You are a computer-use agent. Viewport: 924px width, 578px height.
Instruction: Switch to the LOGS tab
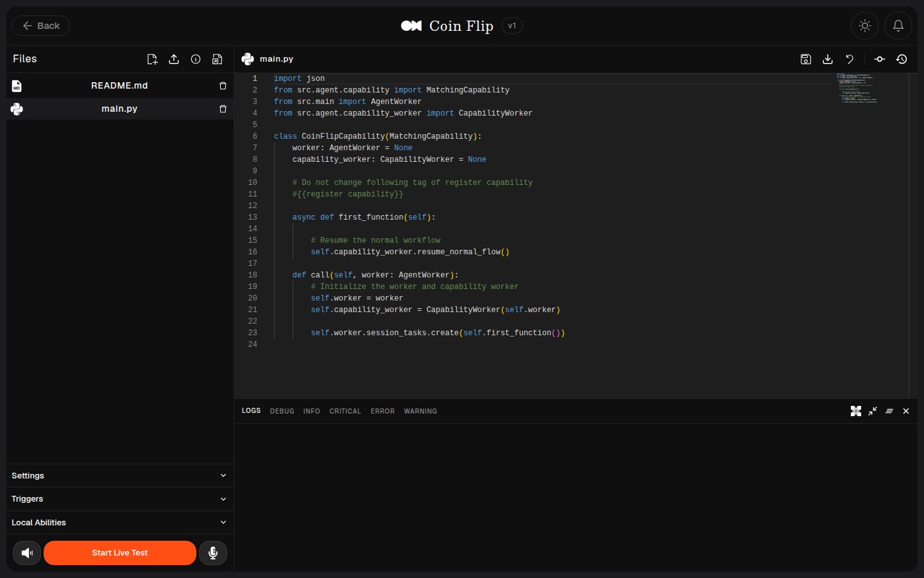[251, 410]
